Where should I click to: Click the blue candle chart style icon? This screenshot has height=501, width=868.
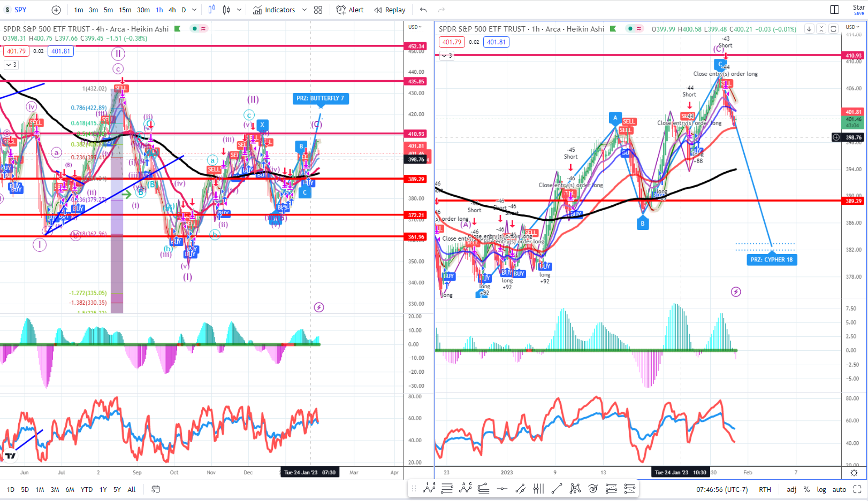coord(211,10)
